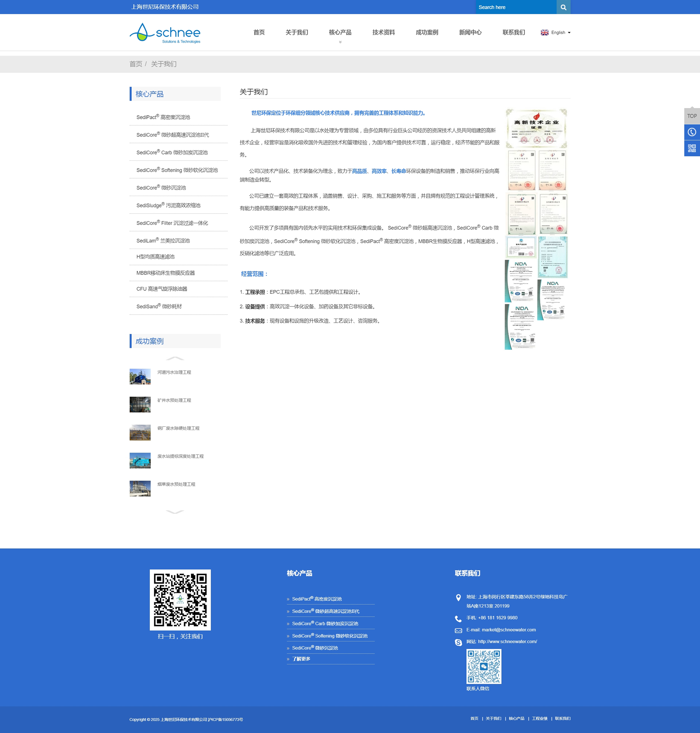The height and width of the screenshot is (733, 700).
Task: Click the QR code icon in sidebar
Action: click(692, 148)
